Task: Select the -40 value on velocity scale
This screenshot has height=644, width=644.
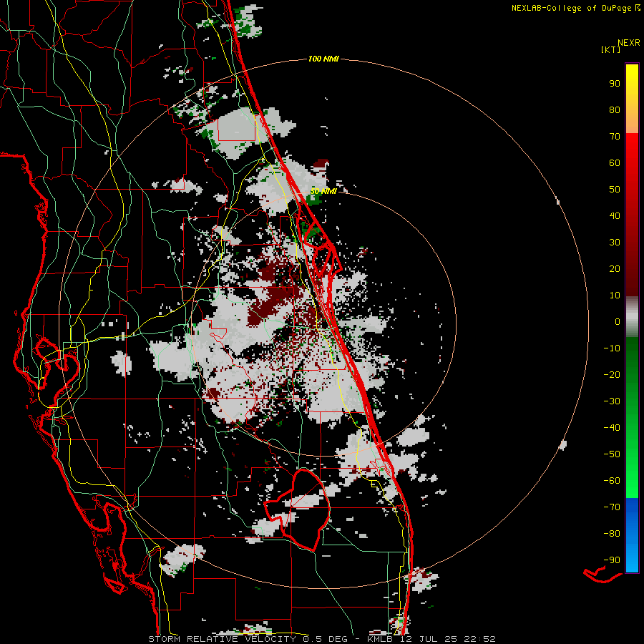Action: pos(612,428)
